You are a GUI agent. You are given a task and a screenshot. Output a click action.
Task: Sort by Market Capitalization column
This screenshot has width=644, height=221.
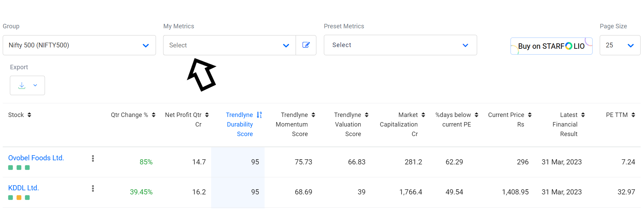(x=423, y=115)
